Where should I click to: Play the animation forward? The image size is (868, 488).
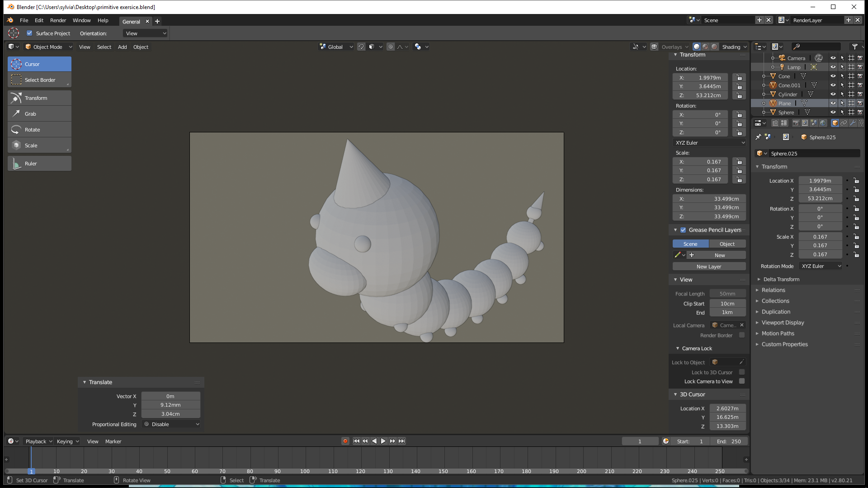click(x=383, y=441)
